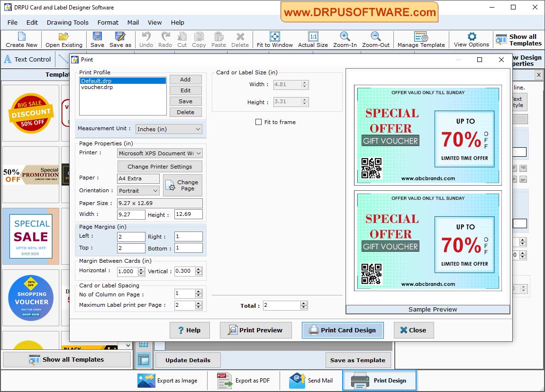Click the Fit to Window toolbar icon
545x392 pixels.
(x=274, y=39)
